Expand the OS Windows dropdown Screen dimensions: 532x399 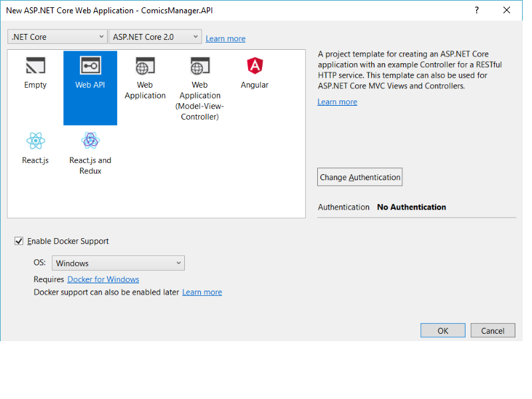(118, 263)
